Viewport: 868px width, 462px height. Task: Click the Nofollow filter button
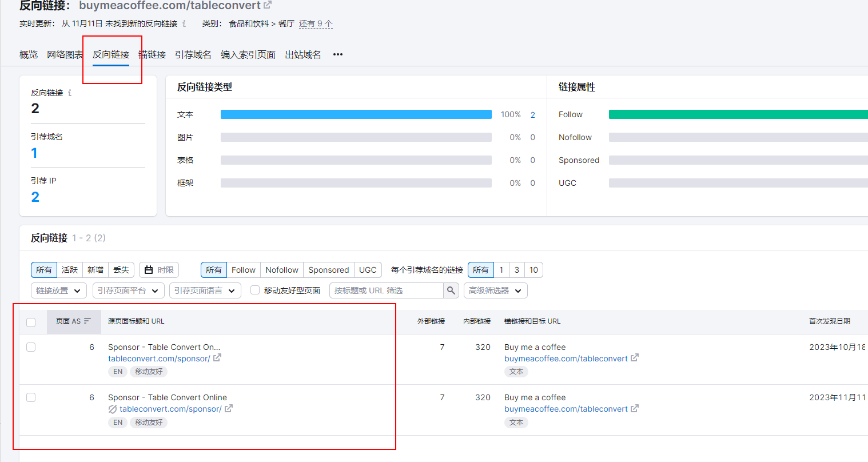282,270
